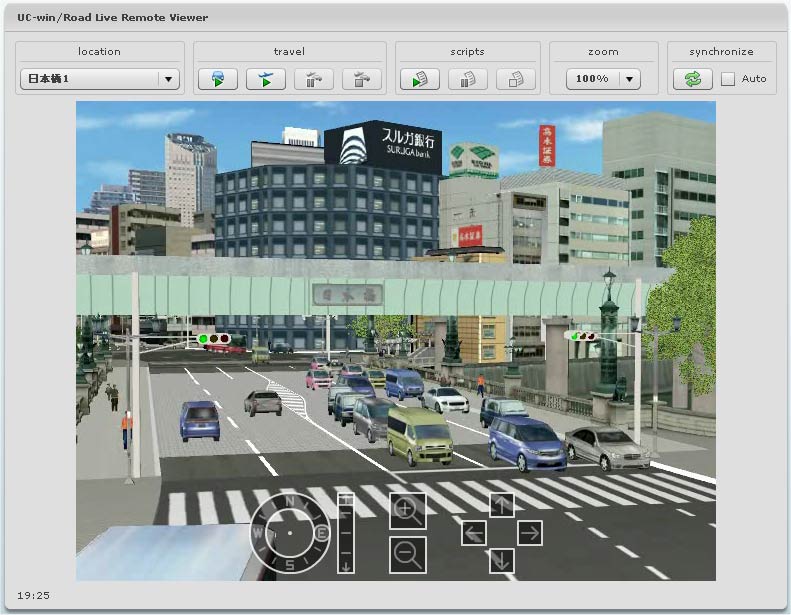
Task: Pan the view up with the up arrow
Action: pos(502,505)
